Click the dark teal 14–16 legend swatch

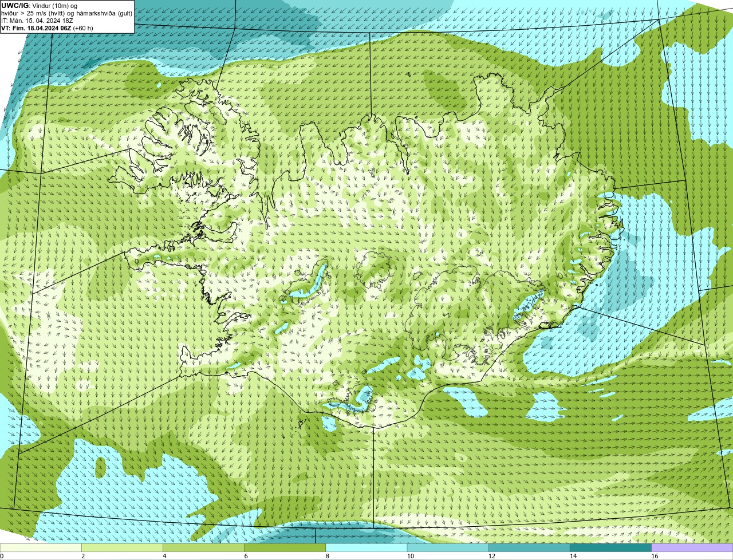610,548
